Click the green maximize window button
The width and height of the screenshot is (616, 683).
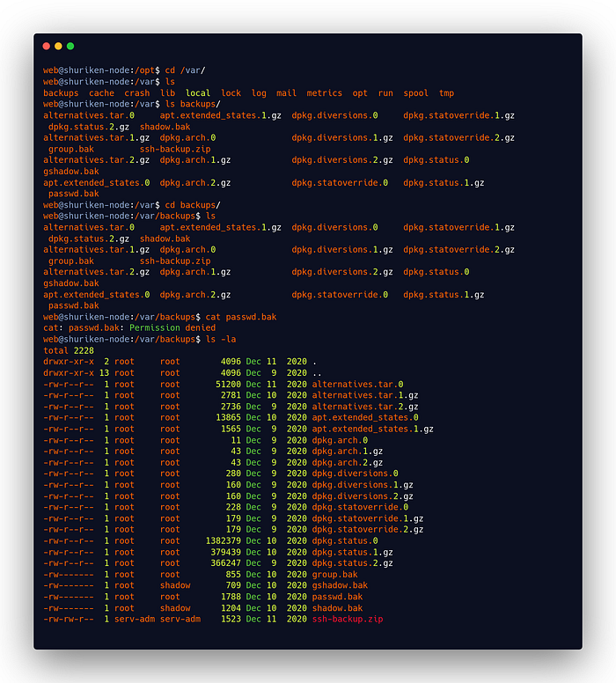tap(70, 46)
